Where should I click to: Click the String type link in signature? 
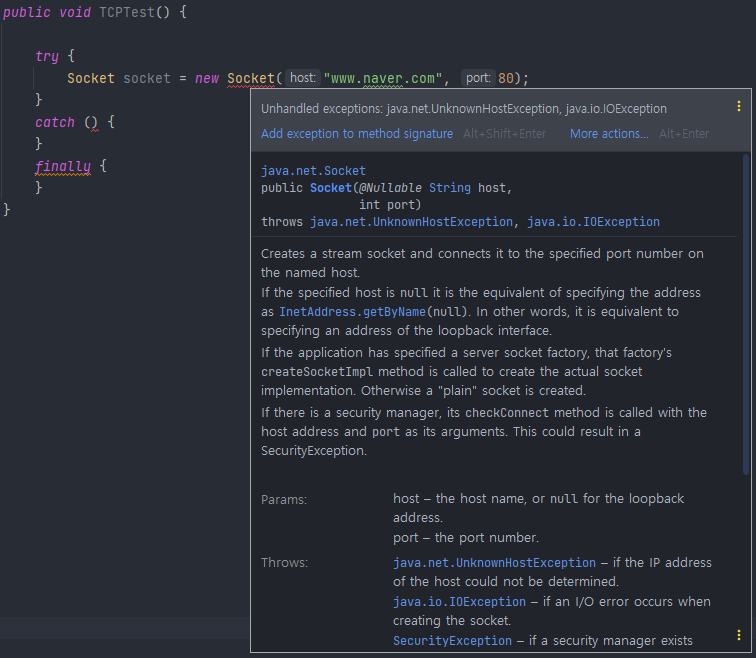coord(450,188)
